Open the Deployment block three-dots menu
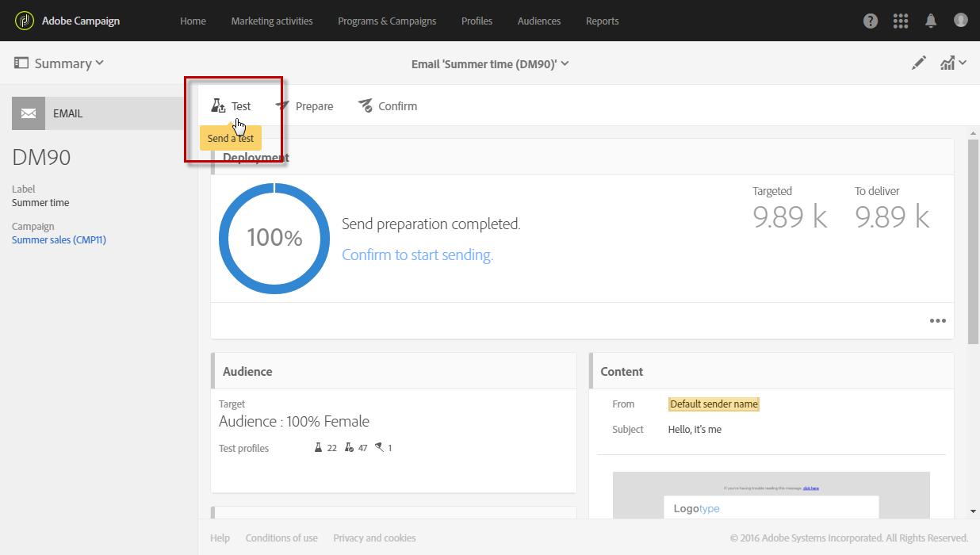 (938, 321)
